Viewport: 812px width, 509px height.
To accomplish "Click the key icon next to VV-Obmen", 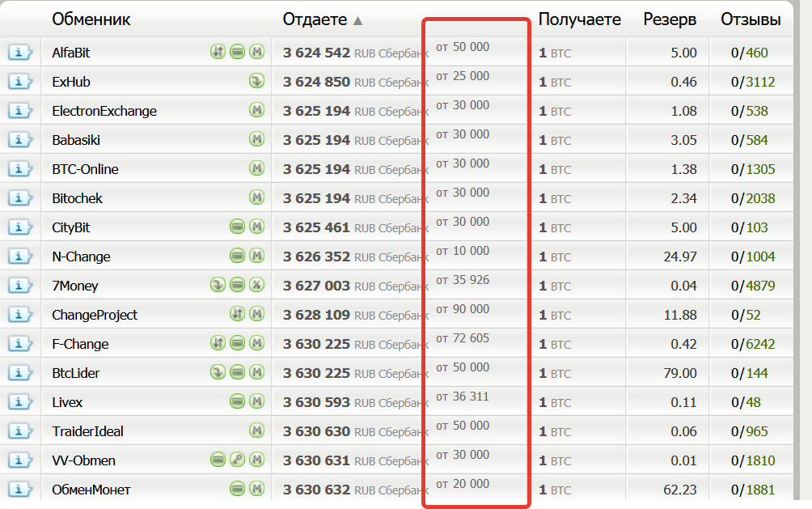I will 236,460.
